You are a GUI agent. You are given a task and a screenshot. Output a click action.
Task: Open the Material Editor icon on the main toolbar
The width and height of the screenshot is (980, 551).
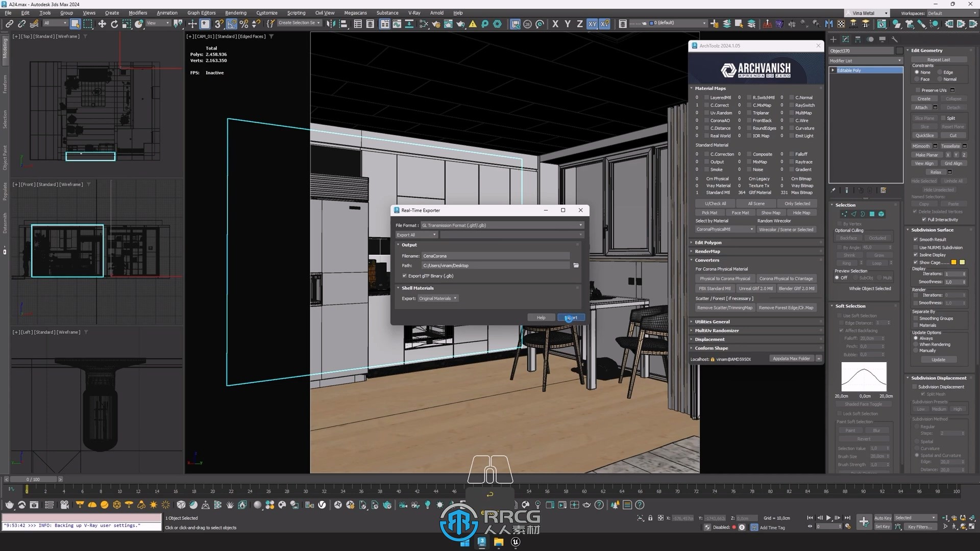point(424,23)
